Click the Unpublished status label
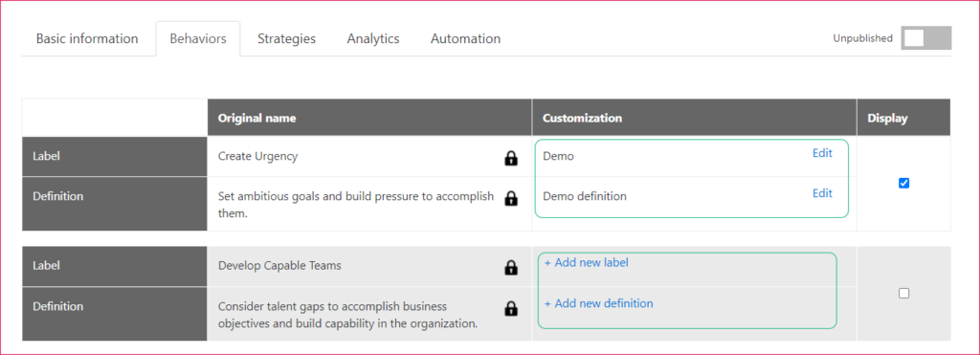Screen dimensions: 980x355 (x=862, y=38)
